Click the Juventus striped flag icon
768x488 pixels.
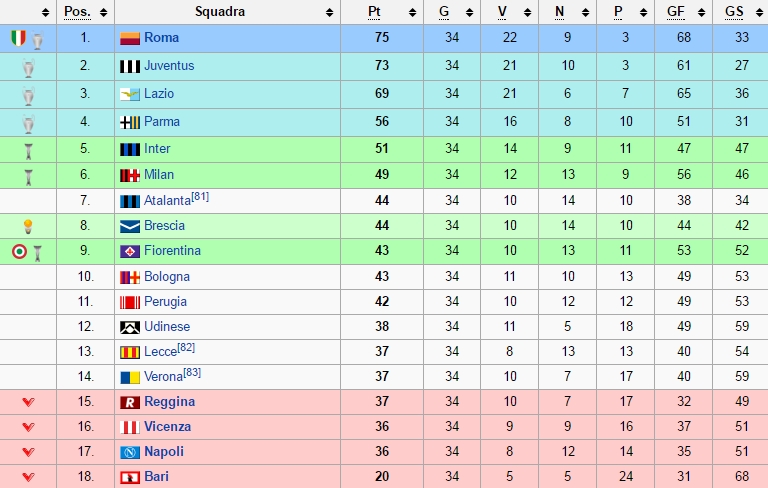pyautogui.click(x=130, y=66)
